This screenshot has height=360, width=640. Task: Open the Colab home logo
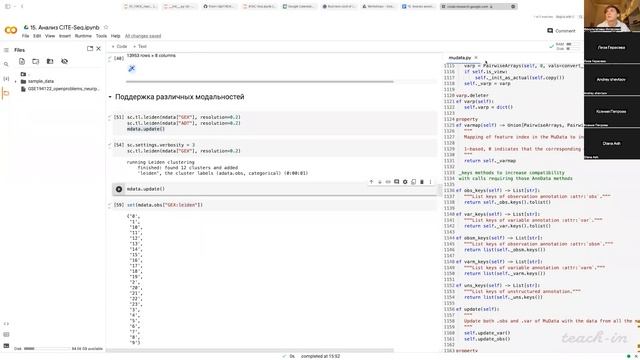(x=11, y=30)
